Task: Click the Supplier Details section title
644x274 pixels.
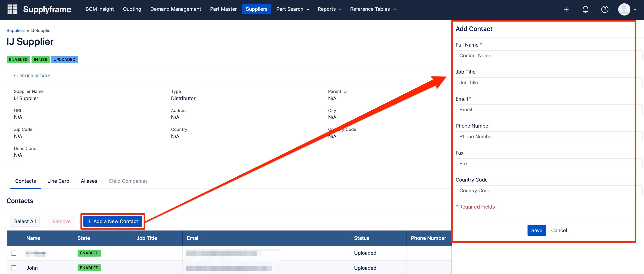Action: [32, 76]
